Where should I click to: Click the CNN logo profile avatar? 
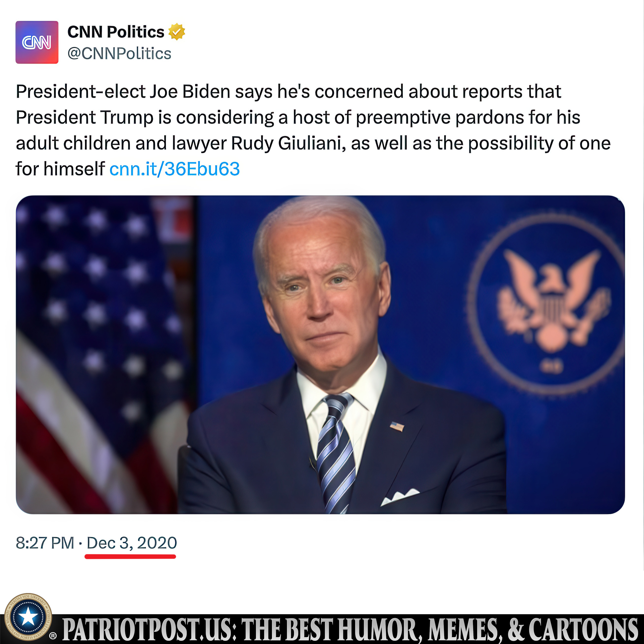pos(37,42)
